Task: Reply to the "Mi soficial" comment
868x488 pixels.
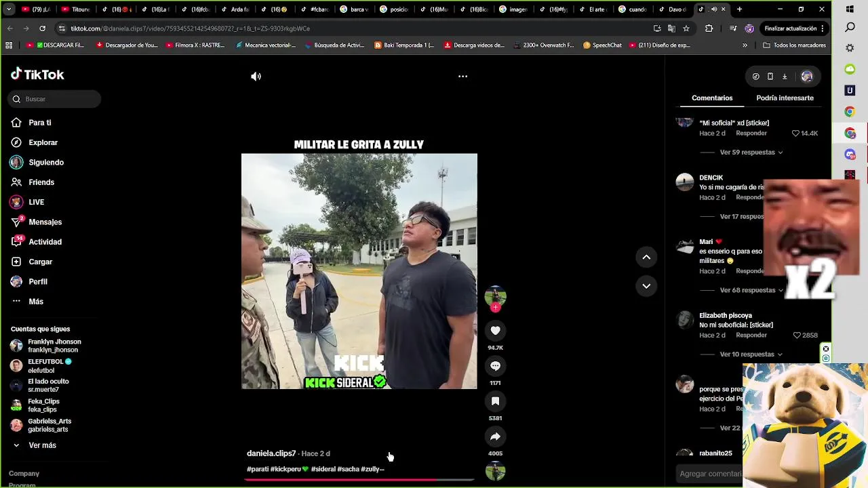Action: click(751, 134)
